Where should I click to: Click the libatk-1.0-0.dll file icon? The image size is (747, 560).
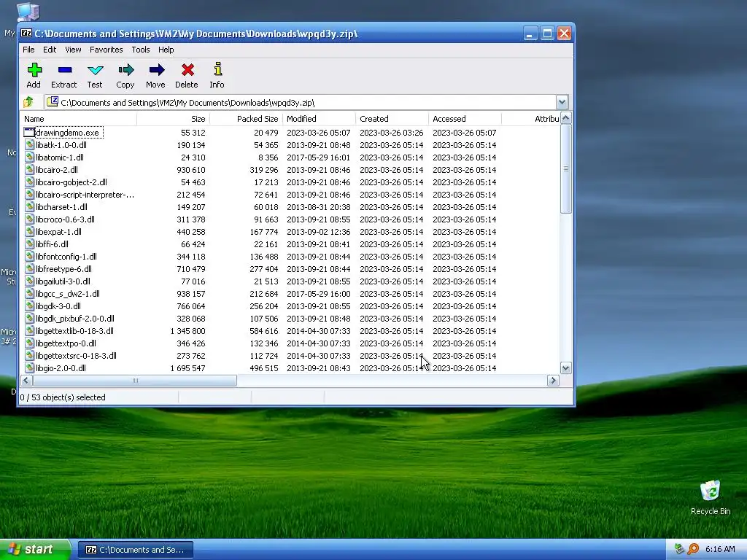[x=29, y=145]
